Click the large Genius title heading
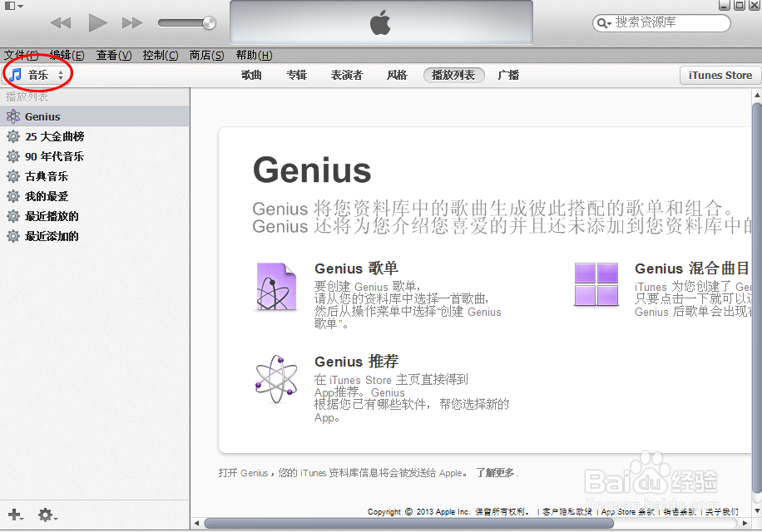The image size is (762, 532). (x=312, y=171)
